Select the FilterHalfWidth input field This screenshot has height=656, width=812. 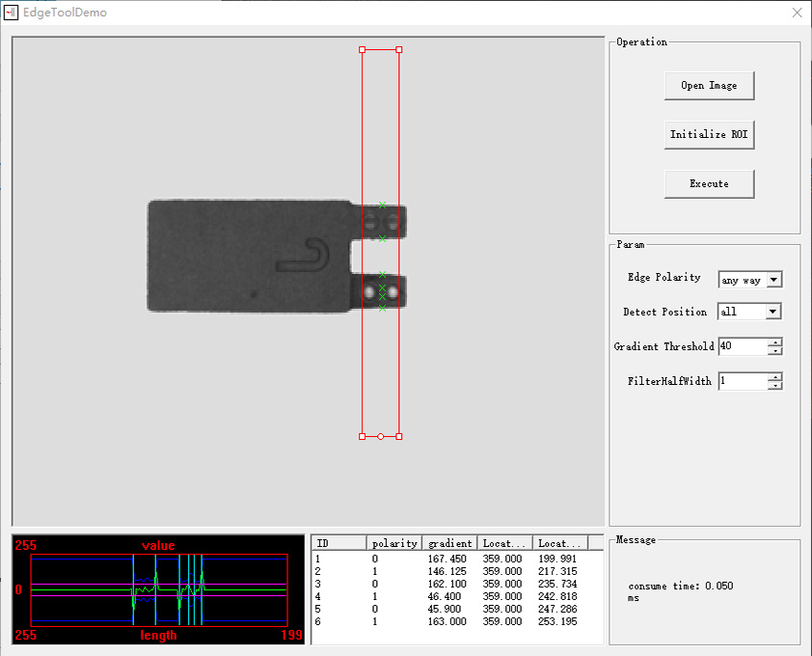point(743,381)
